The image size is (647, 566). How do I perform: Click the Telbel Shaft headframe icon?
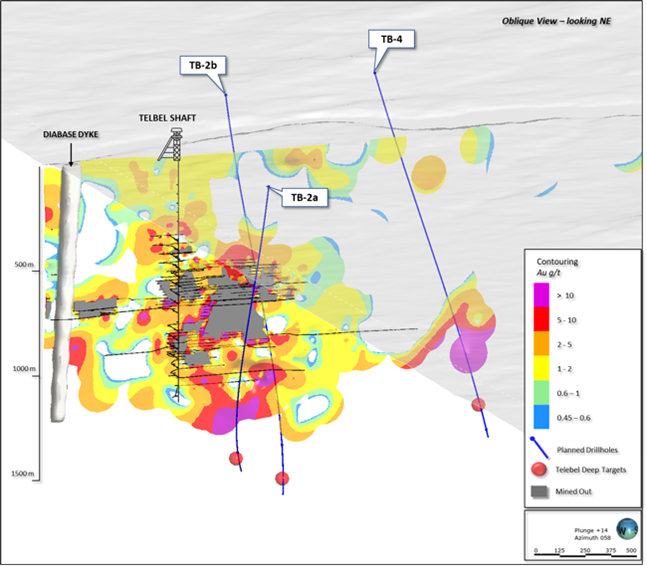170,144
